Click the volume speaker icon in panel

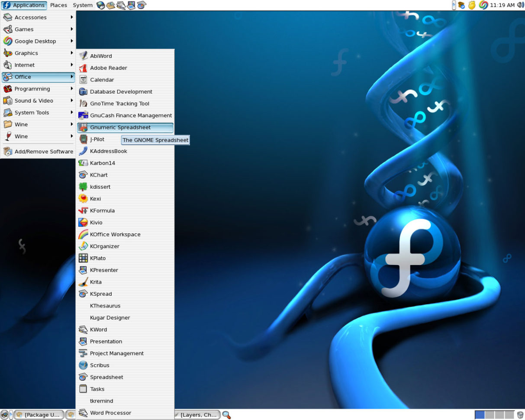(520, 5)
